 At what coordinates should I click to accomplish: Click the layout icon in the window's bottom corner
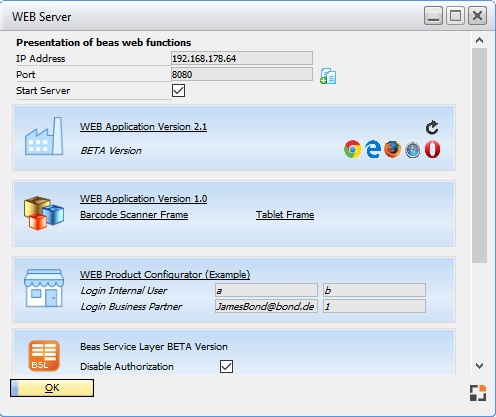(478, 393)
